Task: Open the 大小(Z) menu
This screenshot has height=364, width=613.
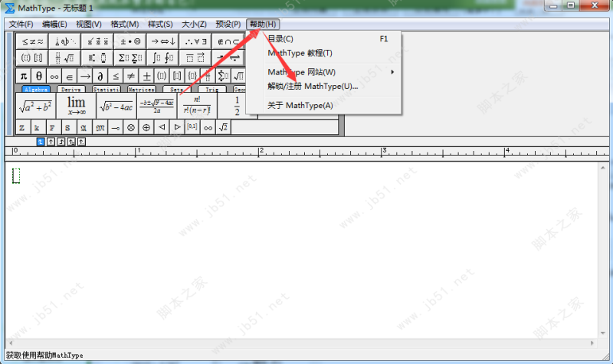Action: (x=194, y=25)
